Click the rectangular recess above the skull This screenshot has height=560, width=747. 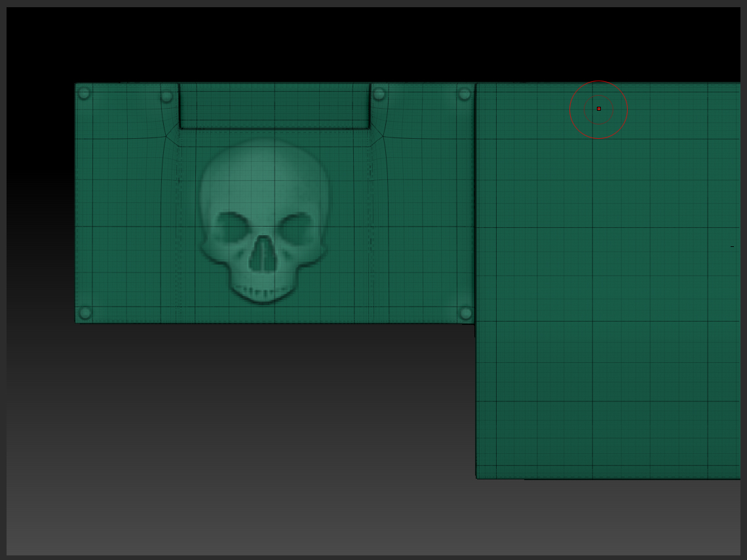275,105
